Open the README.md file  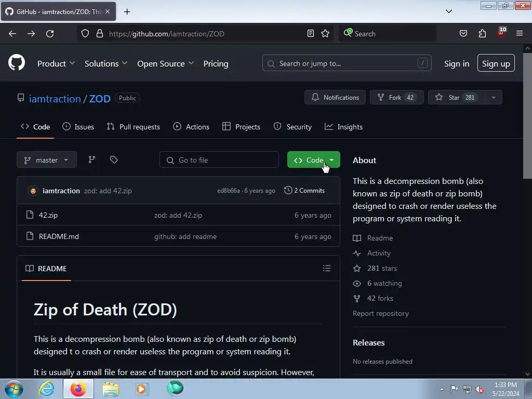coord(59,236)
